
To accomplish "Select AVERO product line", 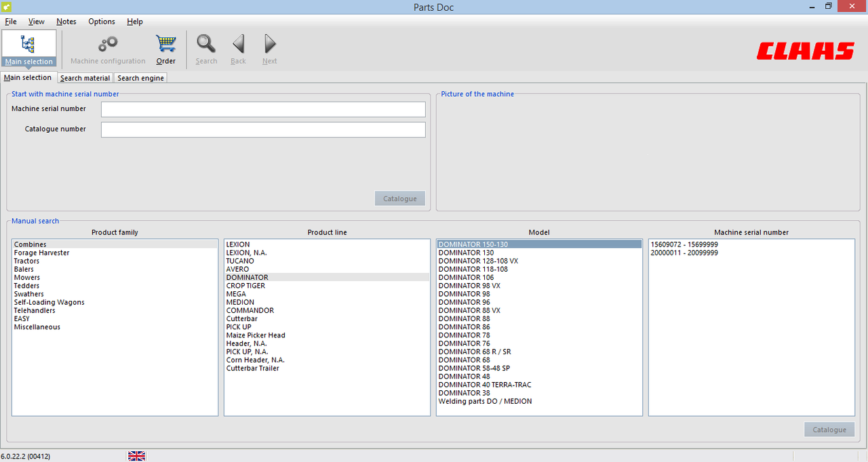I will click(x=327, y=269).
